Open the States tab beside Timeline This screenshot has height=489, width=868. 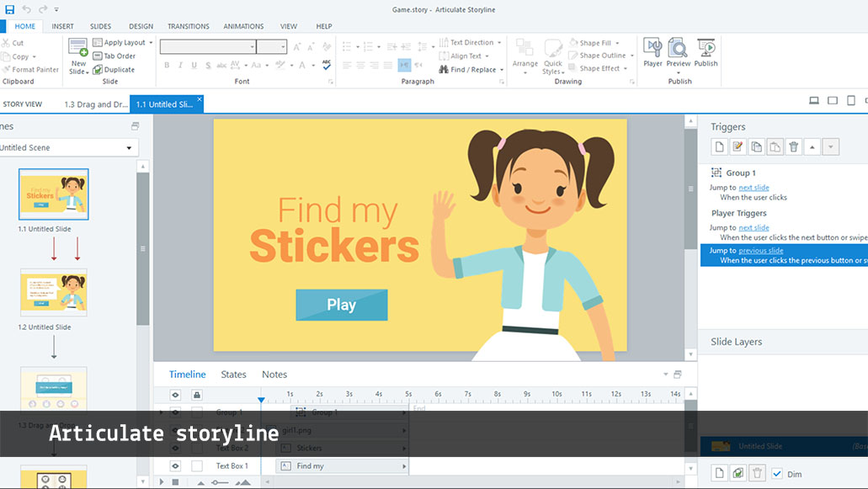233,375
